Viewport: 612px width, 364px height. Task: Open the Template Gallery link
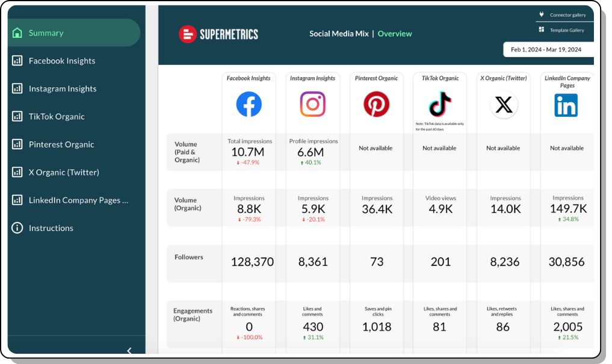(562, 30)
